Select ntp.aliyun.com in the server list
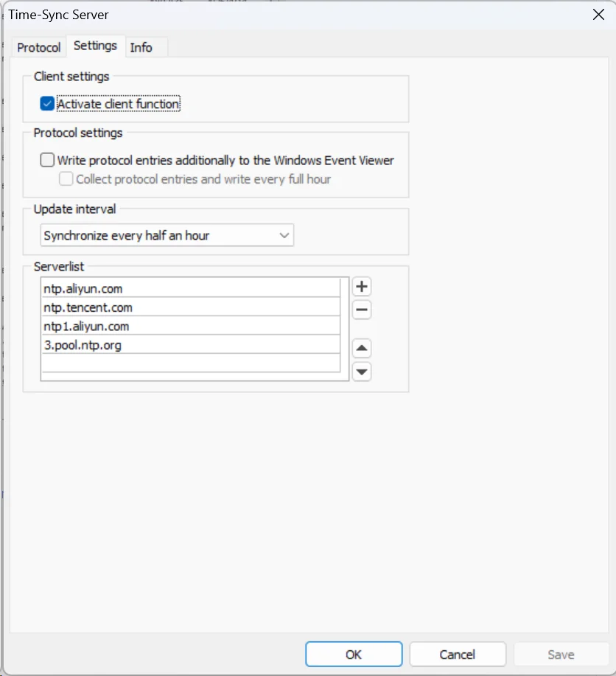This screenshot has height=676, width=616. coord(190,288)
